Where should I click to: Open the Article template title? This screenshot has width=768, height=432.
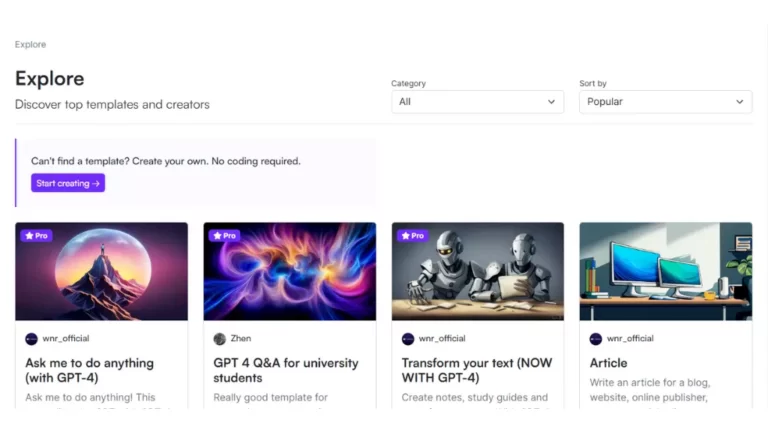608,363
